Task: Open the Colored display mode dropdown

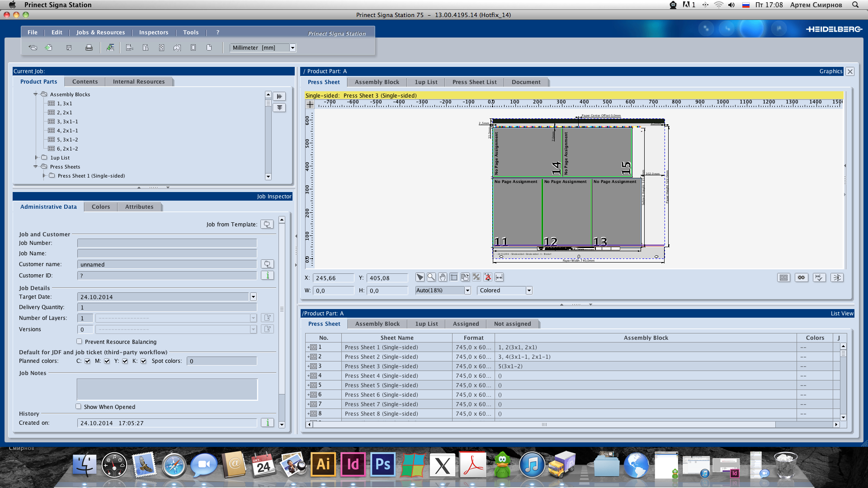Action: (x=529, y=291)
